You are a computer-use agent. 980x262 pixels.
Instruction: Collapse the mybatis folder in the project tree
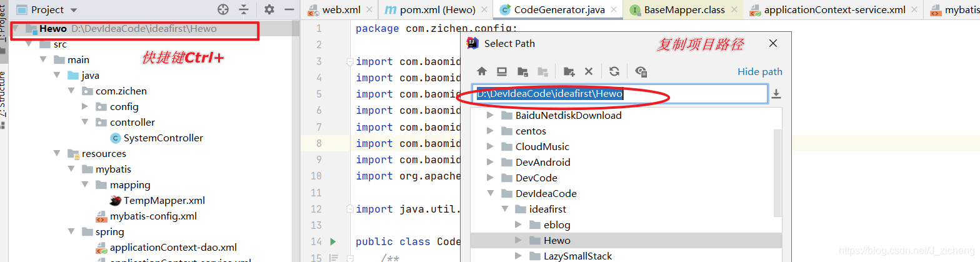coord(71,169)
